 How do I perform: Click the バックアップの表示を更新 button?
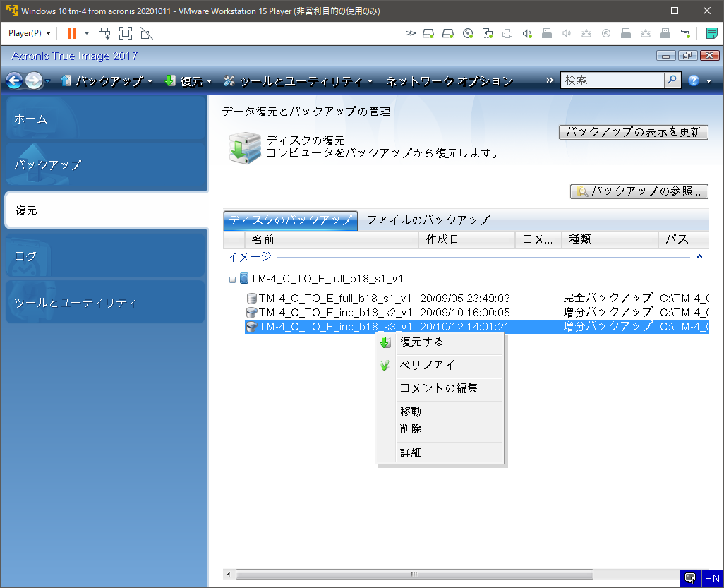click(634, 132)
